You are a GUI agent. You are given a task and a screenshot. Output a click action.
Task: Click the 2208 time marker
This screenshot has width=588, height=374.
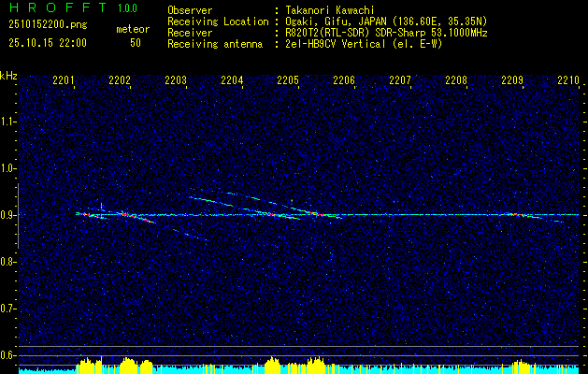click(456, 79)
